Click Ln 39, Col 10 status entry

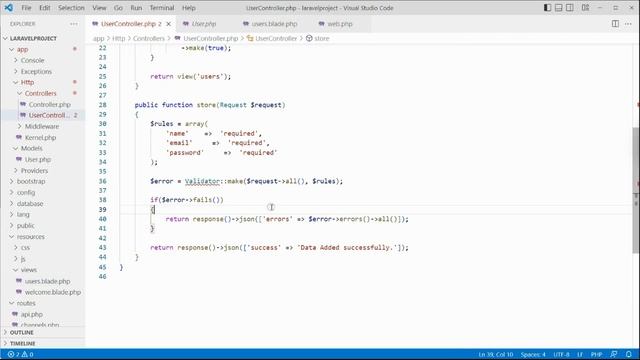(496, 354)
